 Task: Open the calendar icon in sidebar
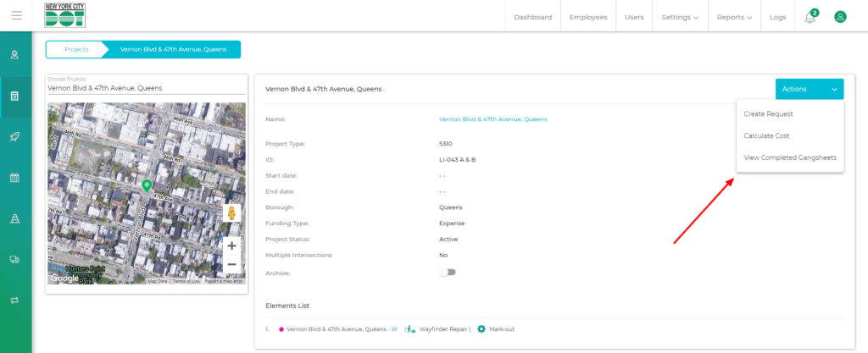[x=15, y=178]
